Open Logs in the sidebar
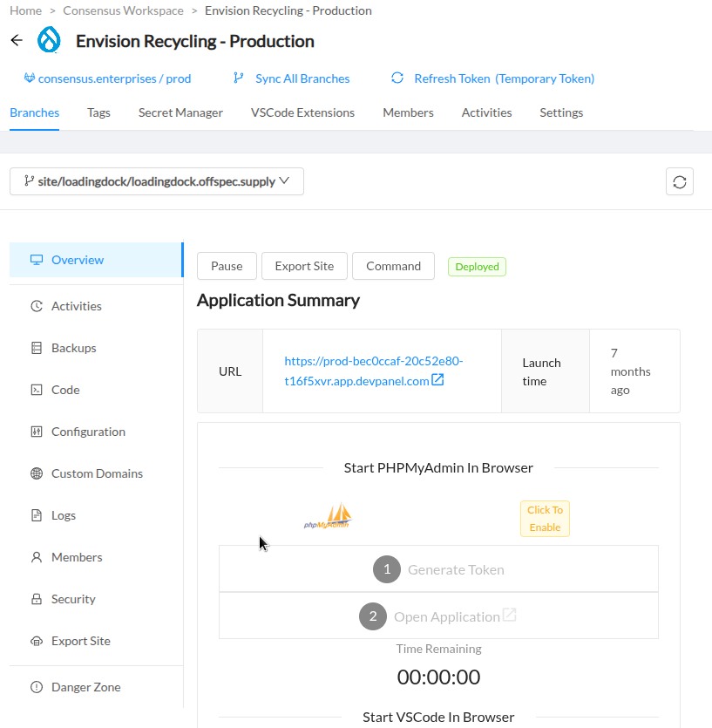 click(x=97, y=515)
